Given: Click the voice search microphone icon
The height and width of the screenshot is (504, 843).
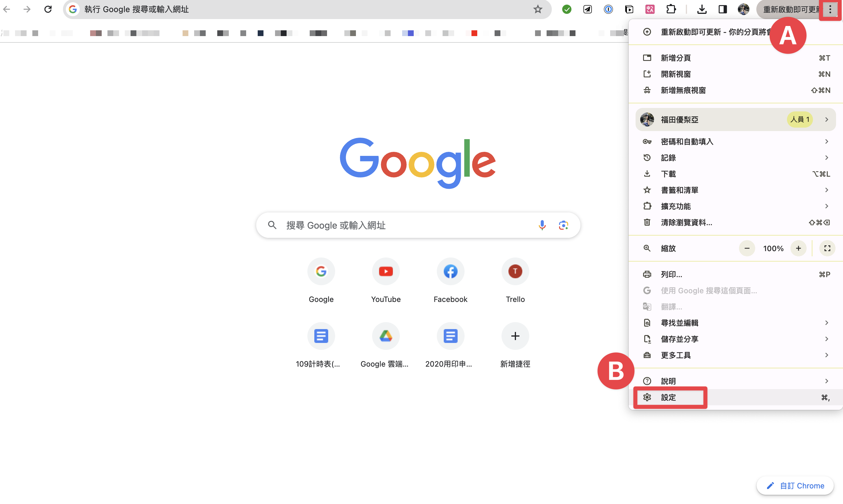Looking at the screenshot, I should click(542, 225).
